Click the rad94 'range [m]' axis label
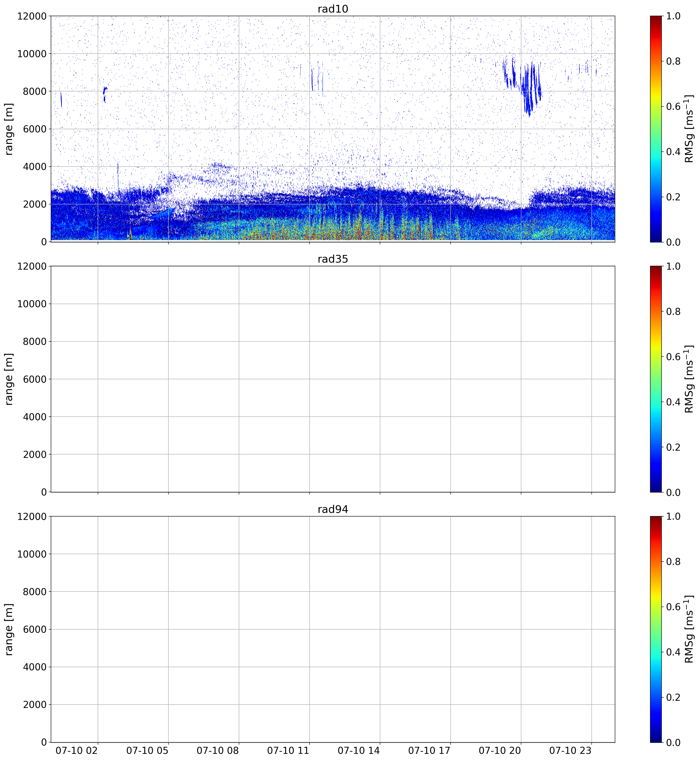This screenshot has height=760, width=700. (x=9, y=629)
